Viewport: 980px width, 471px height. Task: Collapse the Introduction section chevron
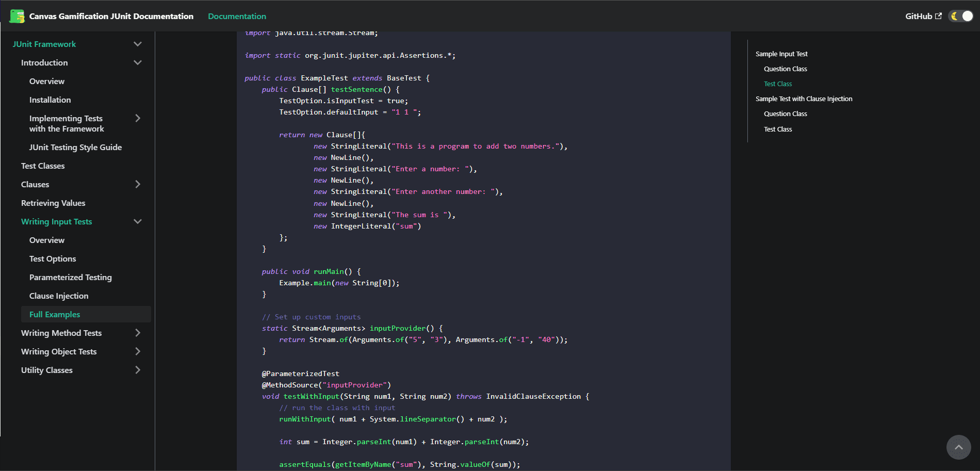tap(138, 63)
